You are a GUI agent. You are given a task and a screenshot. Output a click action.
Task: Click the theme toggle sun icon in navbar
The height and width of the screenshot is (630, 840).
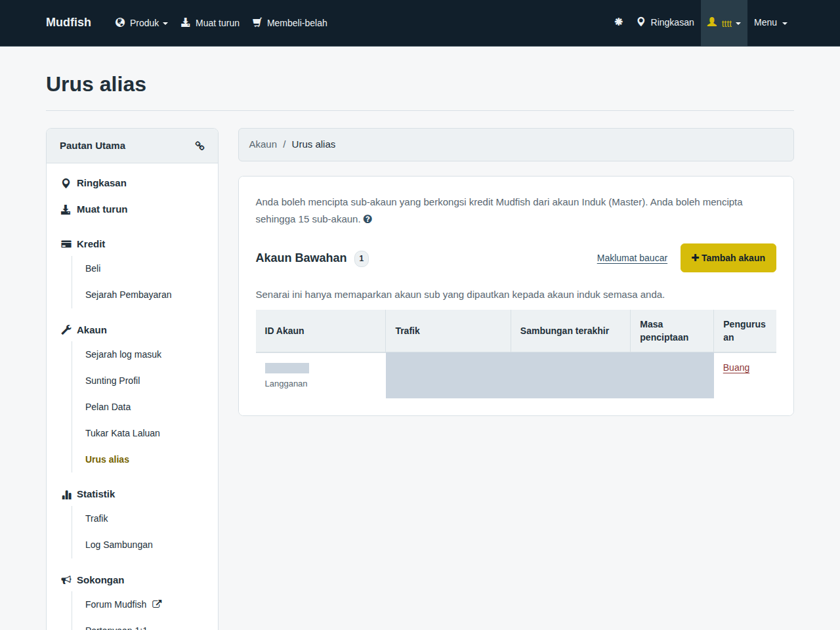618,22
